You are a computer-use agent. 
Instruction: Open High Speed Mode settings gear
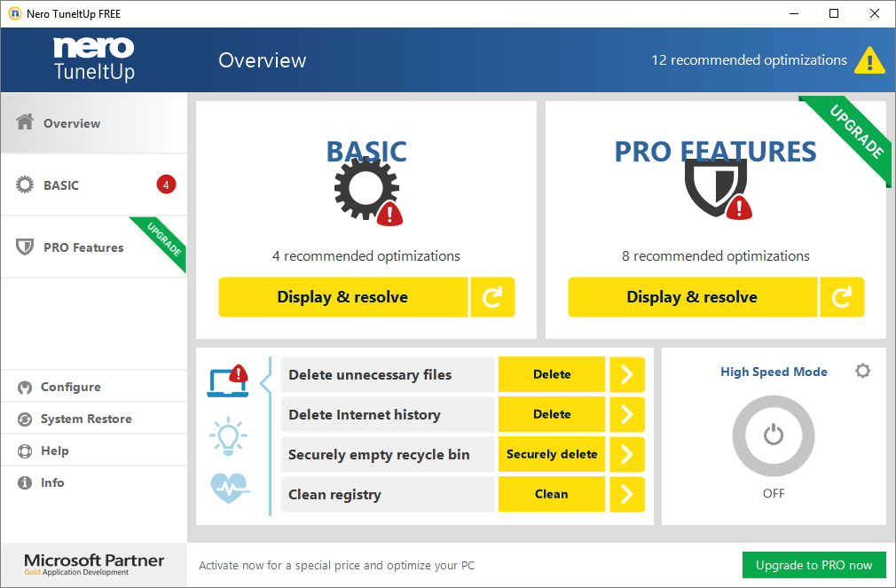[863, 371]
